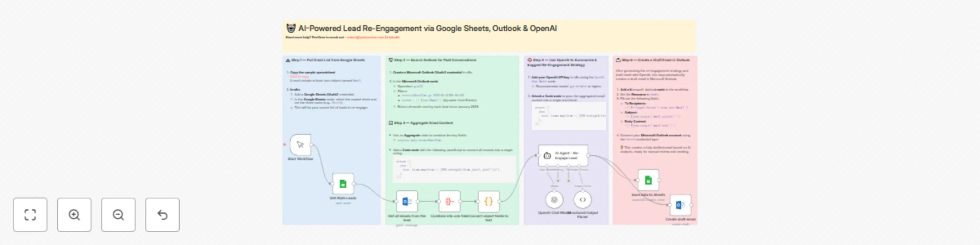Click the code block in the Step 4 note
Screen dimensions: 980x245
click(568, 116)
